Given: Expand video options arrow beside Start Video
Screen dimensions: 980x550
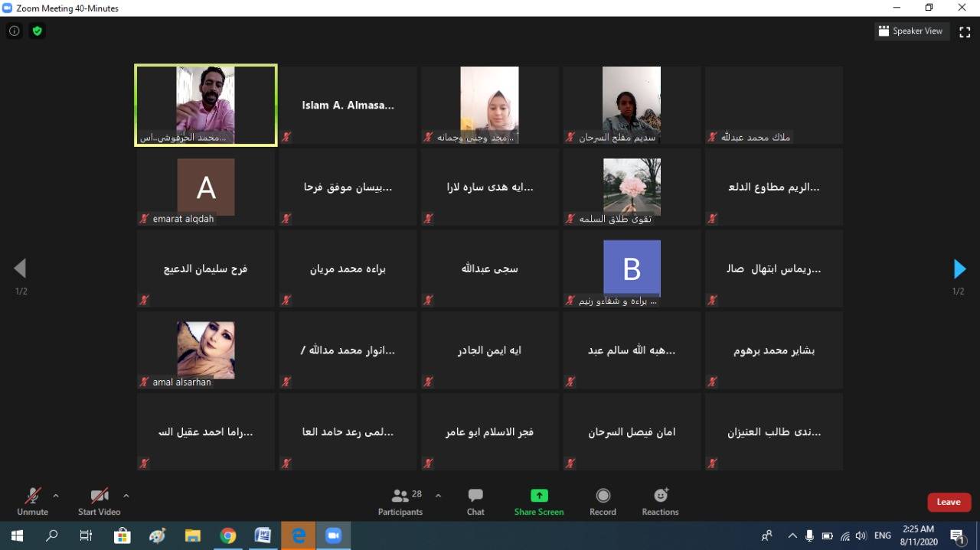Looking at the screenshot, I should click(x=126, y=496).
